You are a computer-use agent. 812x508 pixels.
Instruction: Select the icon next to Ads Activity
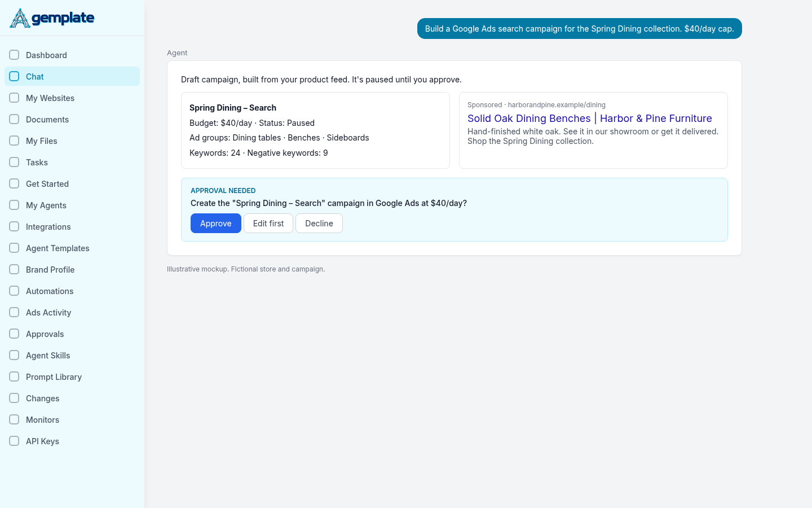pyautogui.click(x=14, y=312)
